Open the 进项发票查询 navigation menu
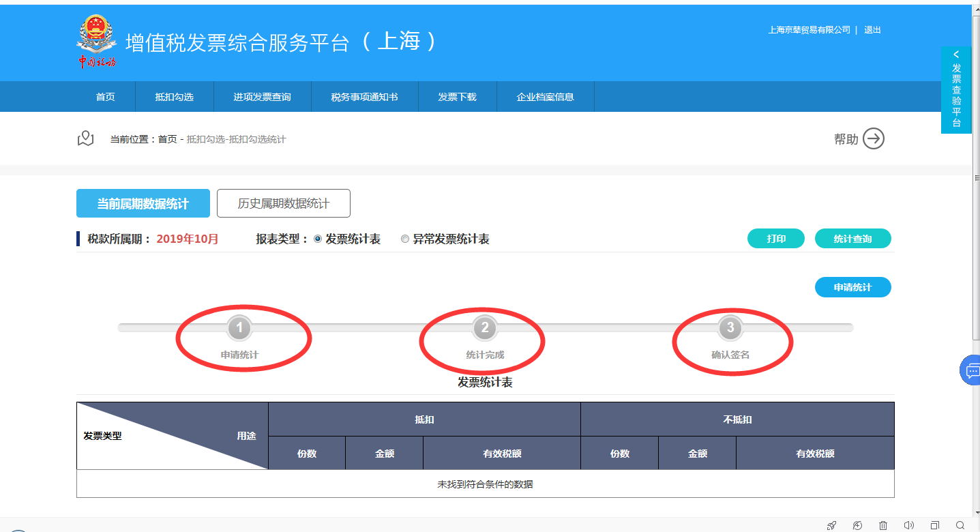The width and height of the screenshot is (980, 532). point(262,97)
